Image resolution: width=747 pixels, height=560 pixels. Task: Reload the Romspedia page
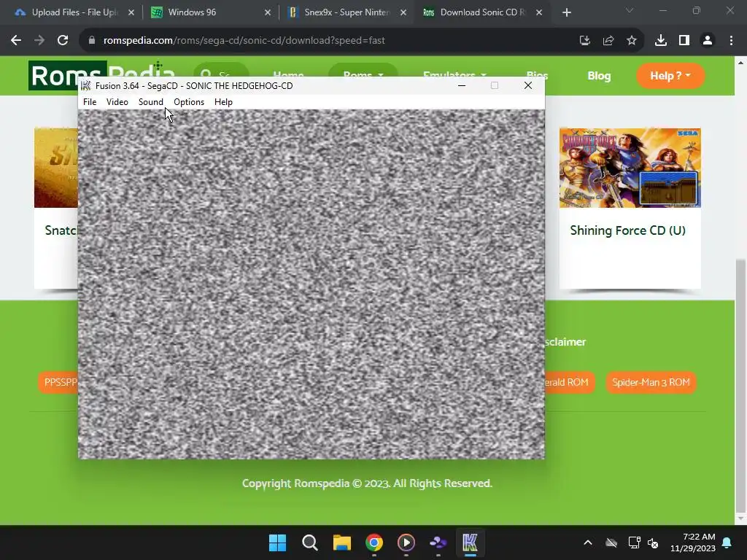coord(63,41)
